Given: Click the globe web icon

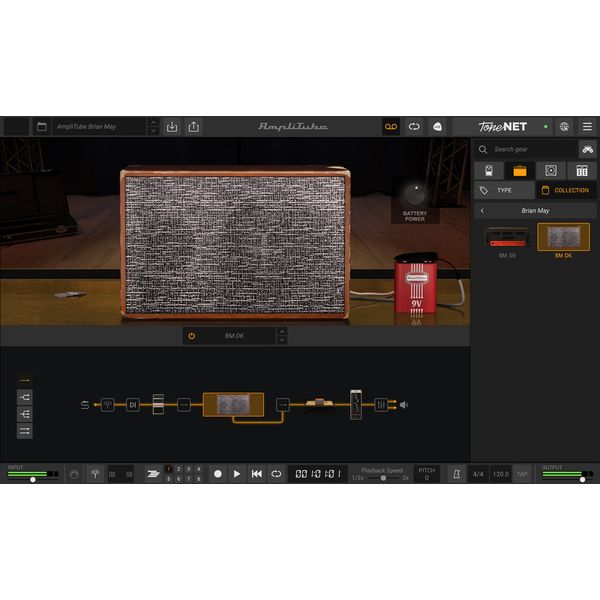Looking at the screenshot, I should click(564, 127).
